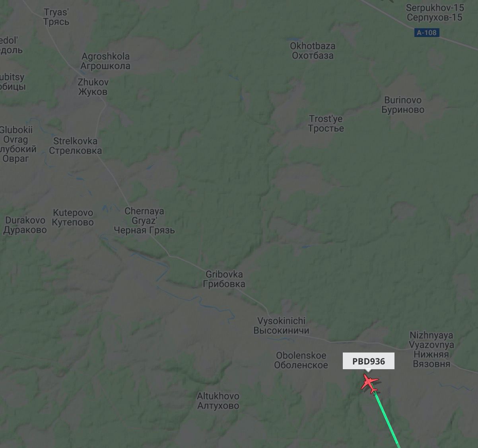Select the Serpukhov-15 place label
The width and height of the screenshot is (478, 448).
pyautogui.click(x=435, y=12)
